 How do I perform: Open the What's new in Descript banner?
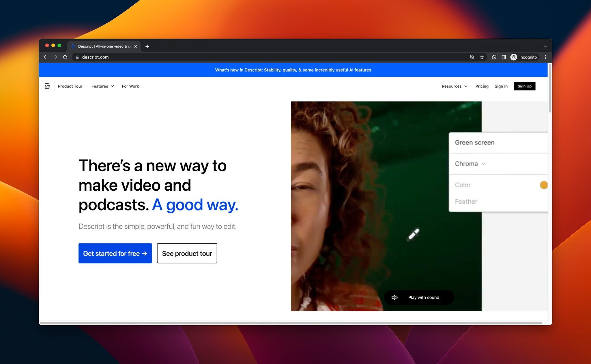pos(293,70)
